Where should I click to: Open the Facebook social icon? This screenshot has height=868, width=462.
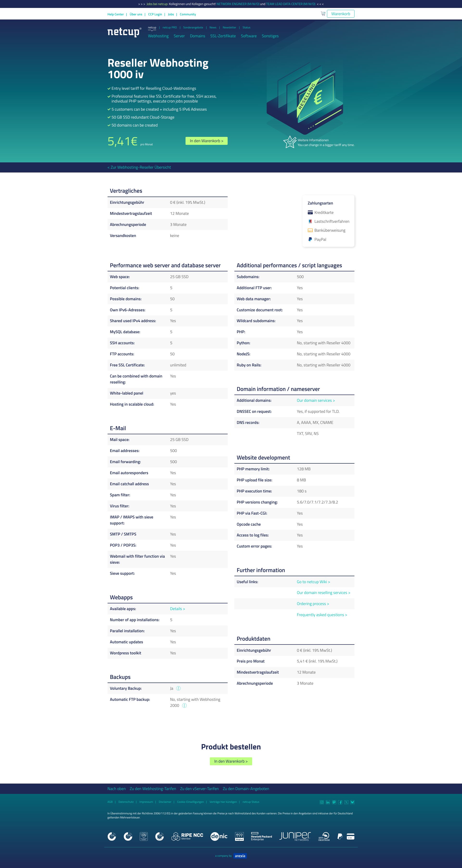(340, 802)
